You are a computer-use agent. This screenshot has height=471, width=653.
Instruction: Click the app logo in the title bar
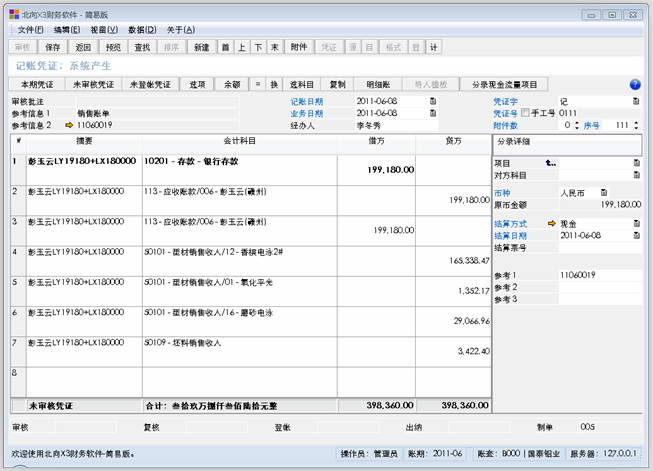pos(14,15)
